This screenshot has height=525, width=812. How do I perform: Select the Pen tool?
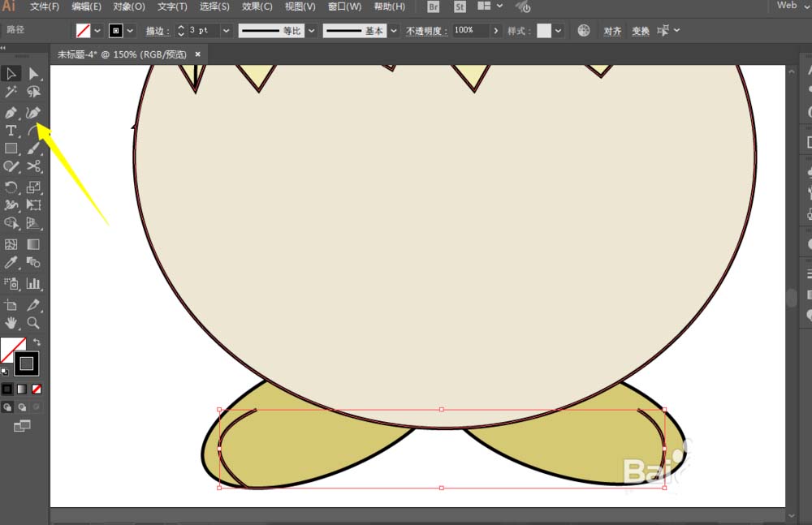click(x=11, y=112)
